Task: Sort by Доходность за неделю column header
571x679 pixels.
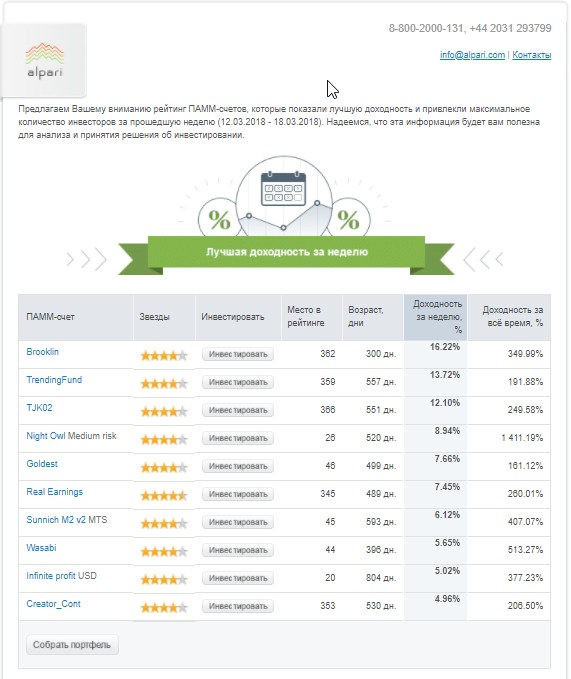Action: (x=436, y=317)
